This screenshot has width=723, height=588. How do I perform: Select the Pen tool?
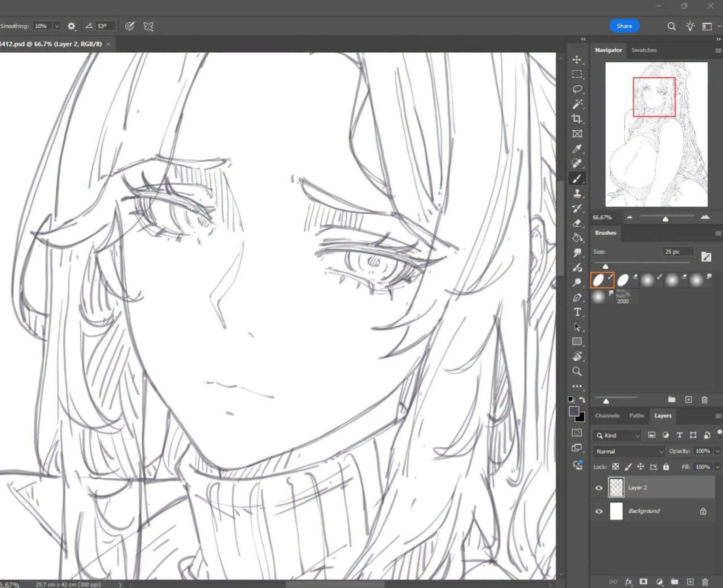[x=577, y=297]
